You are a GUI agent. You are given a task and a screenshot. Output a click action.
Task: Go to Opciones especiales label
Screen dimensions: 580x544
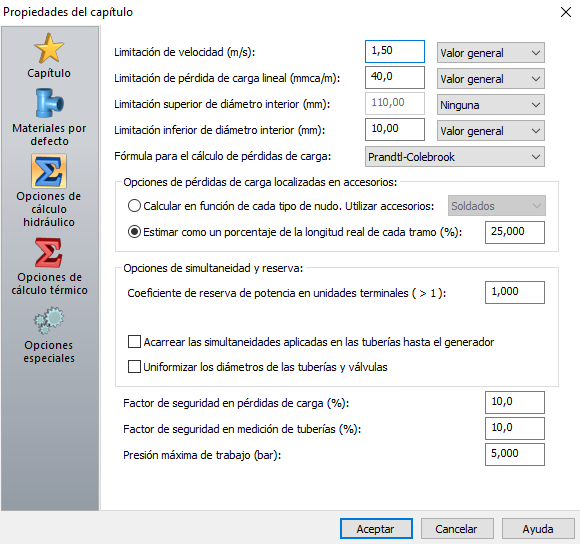pyautogui.click(x=49, y=352)
